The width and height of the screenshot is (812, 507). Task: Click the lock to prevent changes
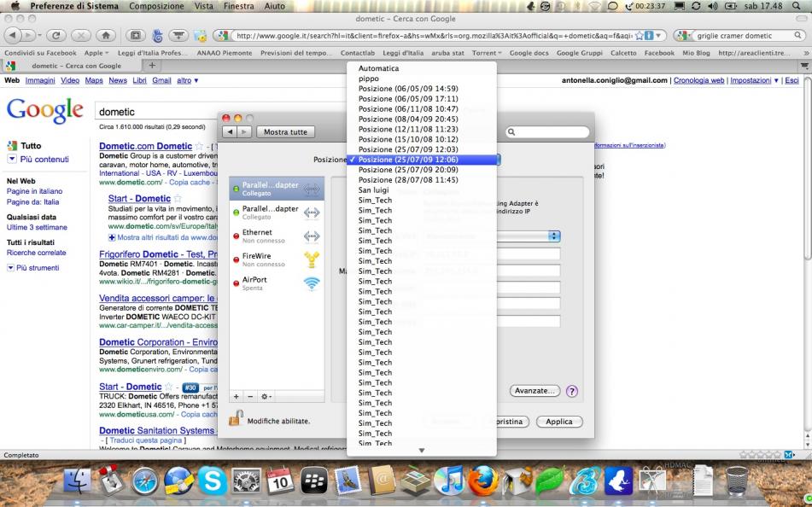236,417
